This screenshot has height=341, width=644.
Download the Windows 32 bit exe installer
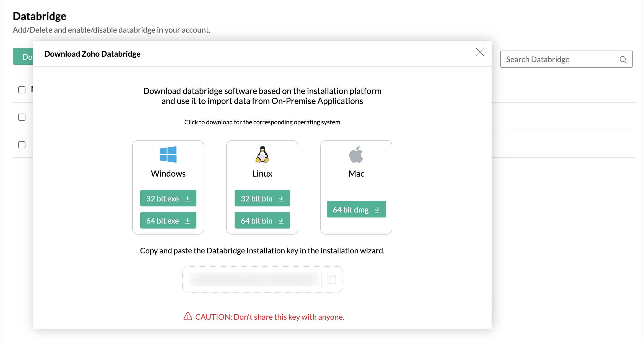[168, 198]
